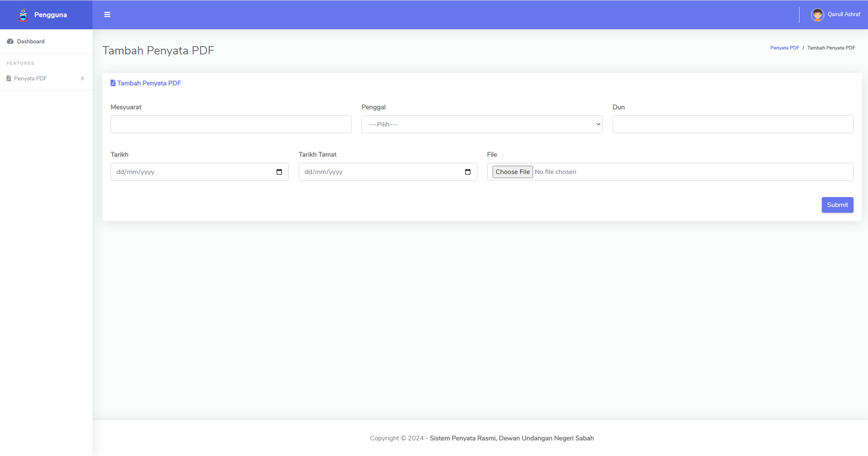Follow the Penyata PDF breadcrumb link
The width and height of the screenshot is (868, 456).
[784, 48]
